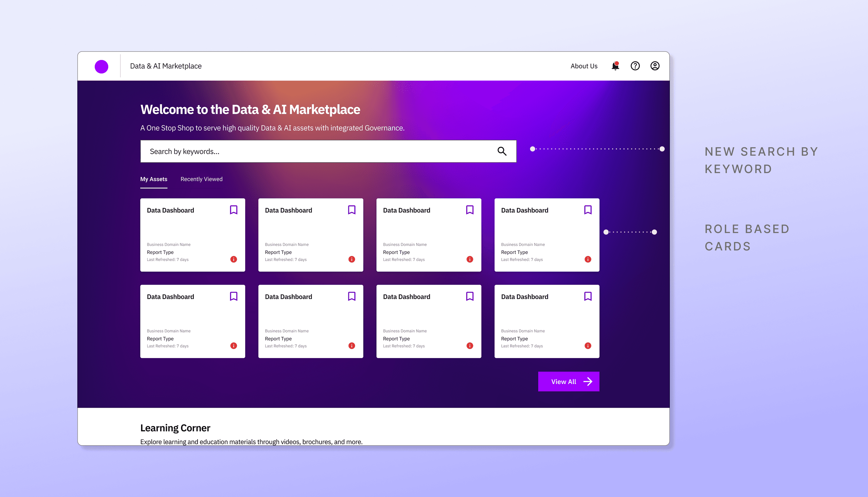
Task: Click red info icon on second top-row card
Action: (352, 259)
